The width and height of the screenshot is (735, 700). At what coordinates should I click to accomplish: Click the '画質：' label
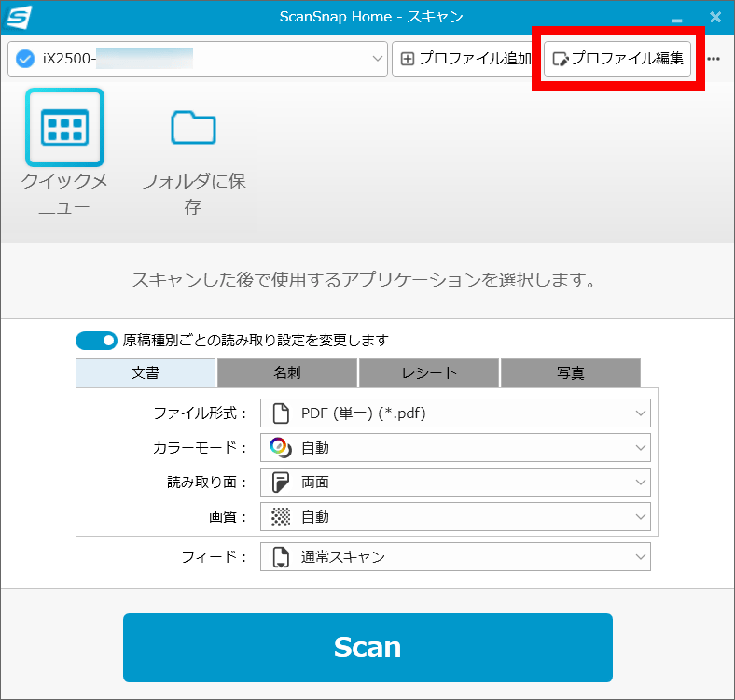(x=228, y=516)
